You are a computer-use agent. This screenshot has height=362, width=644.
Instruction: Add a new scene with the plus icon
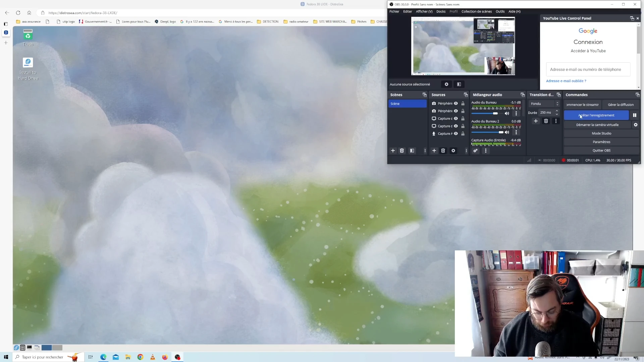point(393,151)
